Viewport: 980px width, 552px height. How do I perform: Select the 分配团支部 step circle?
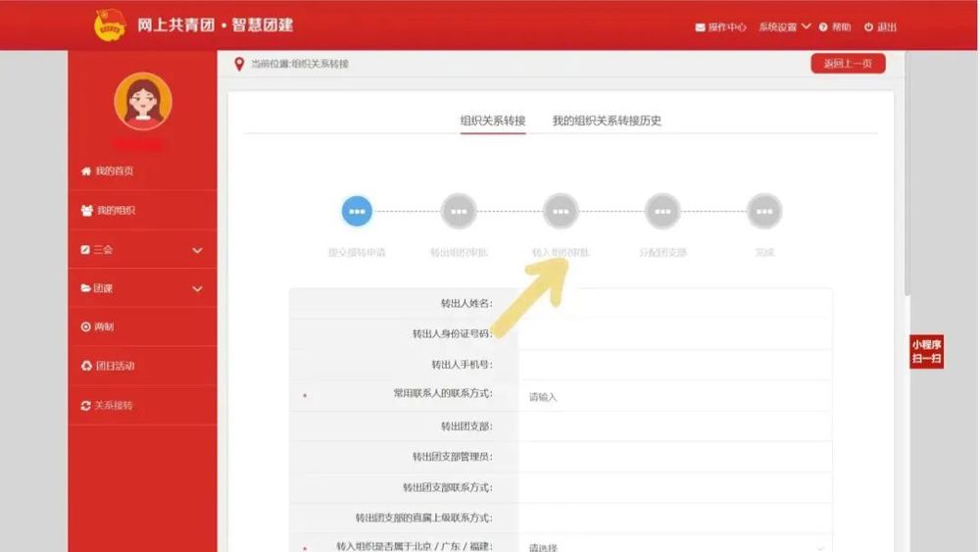point(662,212)
